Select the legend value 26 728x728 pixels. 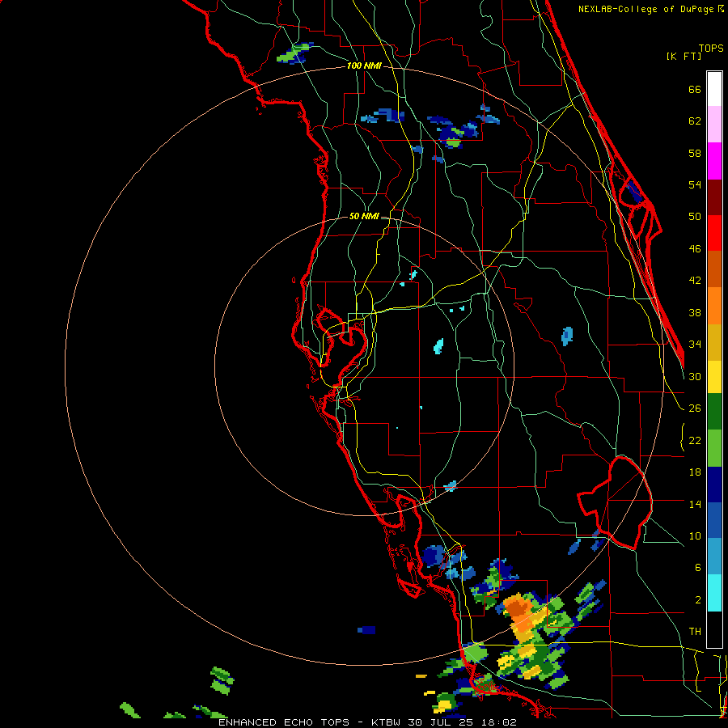[x=695, y=408]
